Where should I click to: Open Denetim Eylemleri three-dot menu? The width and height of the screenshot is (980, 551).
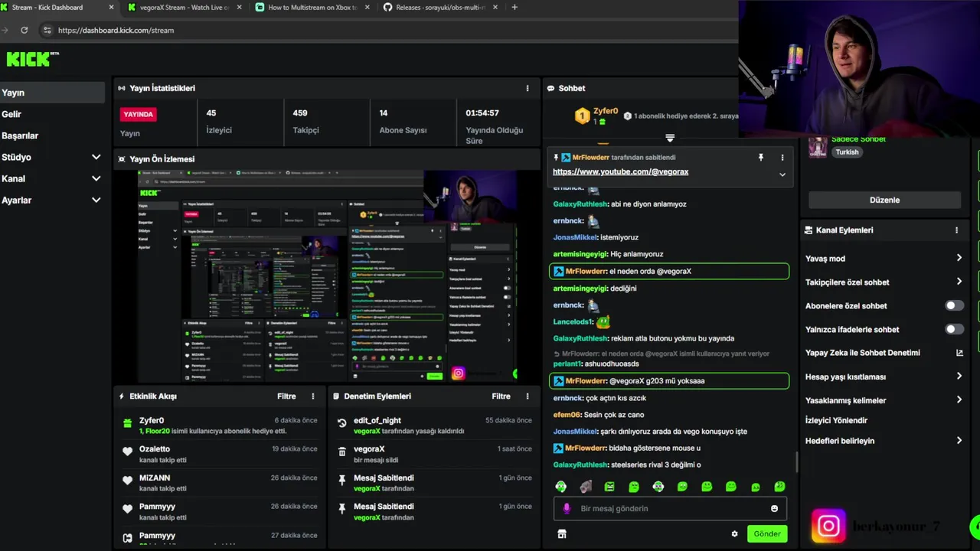[527, 396]
